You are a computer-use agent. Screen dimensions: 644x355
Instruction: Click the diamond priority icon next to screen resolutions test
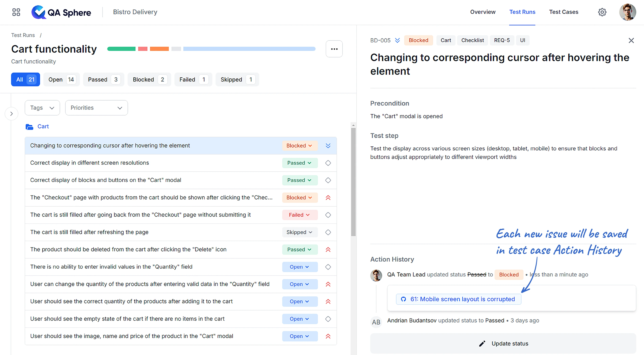point(328,163)
